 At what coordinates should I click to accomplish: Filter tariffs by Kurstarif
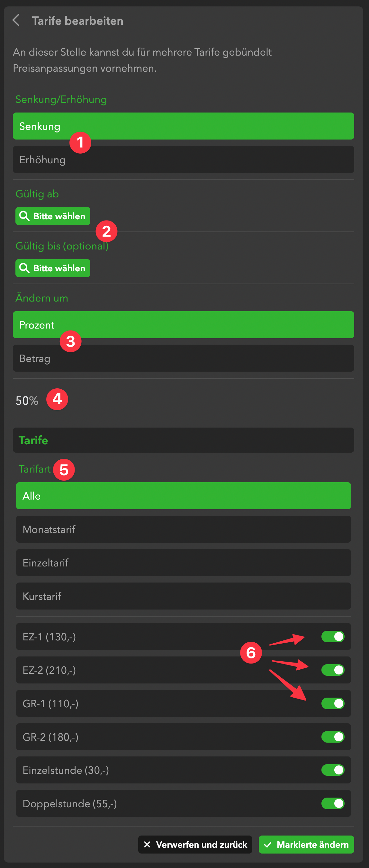click(x=183, y=596)
